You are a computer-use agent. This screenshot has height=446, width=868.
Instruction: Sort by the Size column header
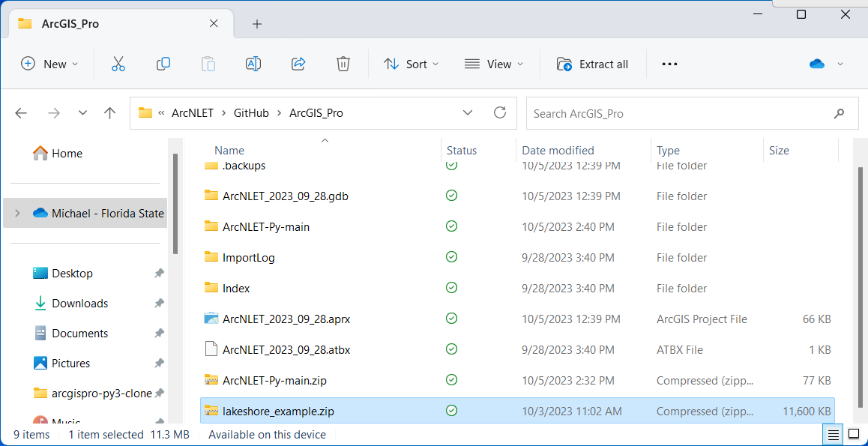point(779,151)
